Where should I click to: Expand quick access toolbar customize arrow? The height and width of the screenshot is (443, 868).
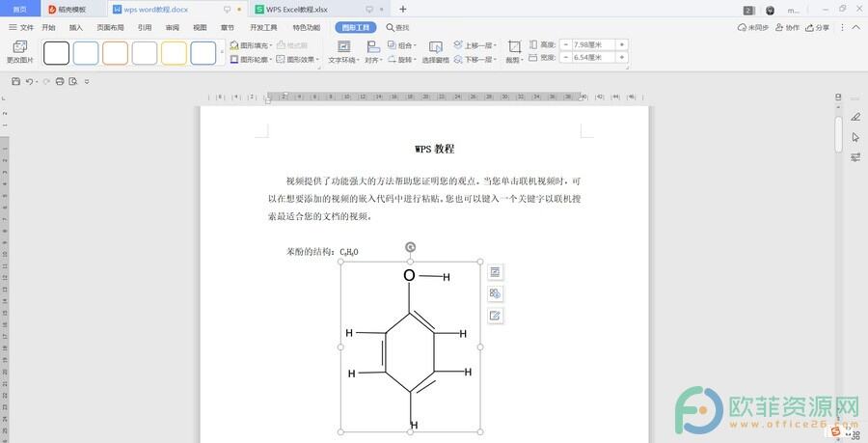point(87,81)
